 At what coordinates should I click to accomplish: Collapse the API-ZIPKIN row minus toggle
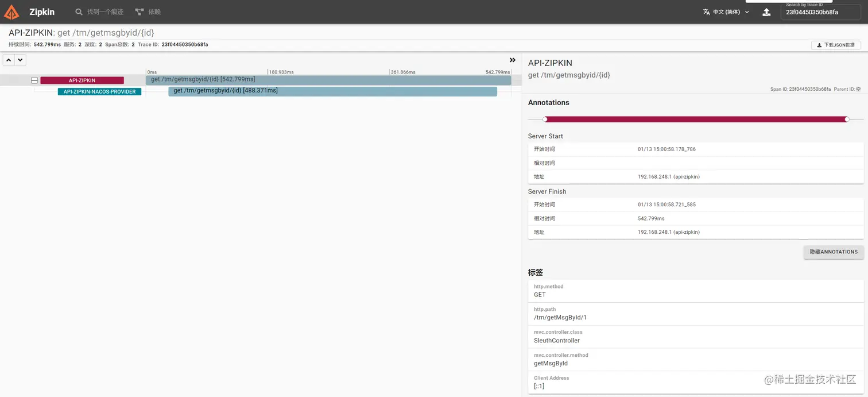tap(34, 80)
